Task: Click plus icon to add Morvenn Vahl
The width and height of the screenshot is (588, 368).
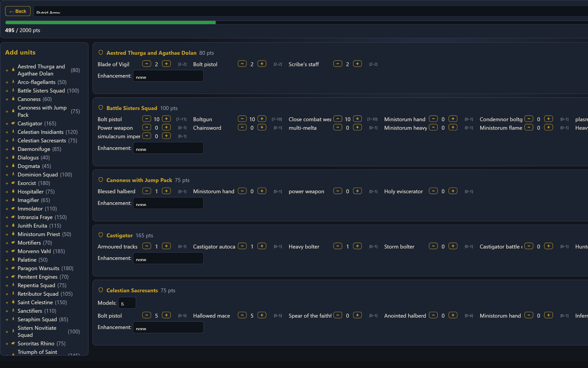Action: (x=7, y=251)
